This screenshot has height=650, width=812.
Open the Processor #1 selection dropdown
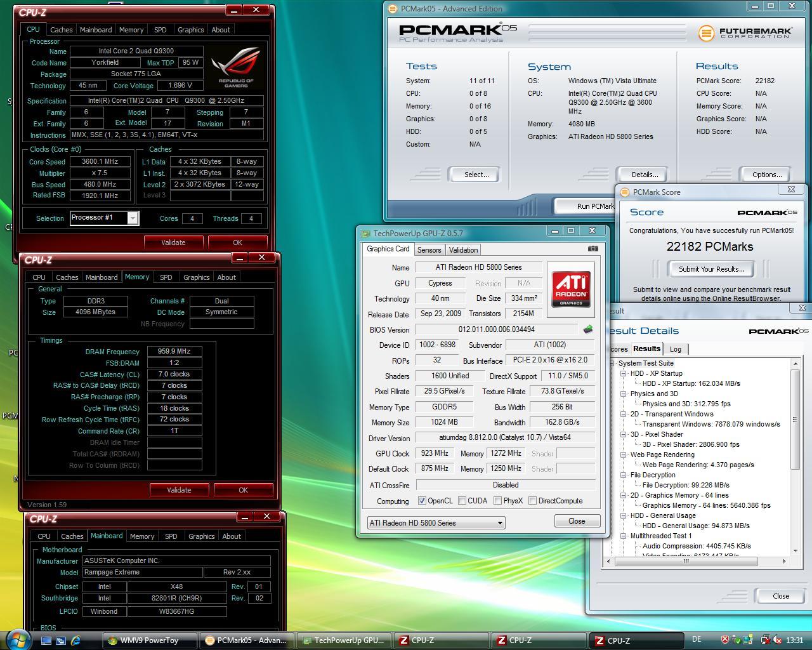133,218
